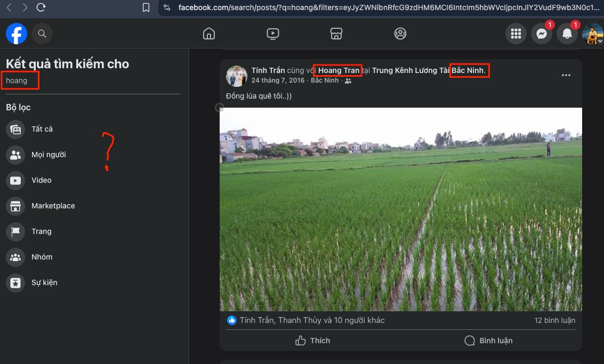Click the Trang flag icon
604x364 pixels.
15,231
